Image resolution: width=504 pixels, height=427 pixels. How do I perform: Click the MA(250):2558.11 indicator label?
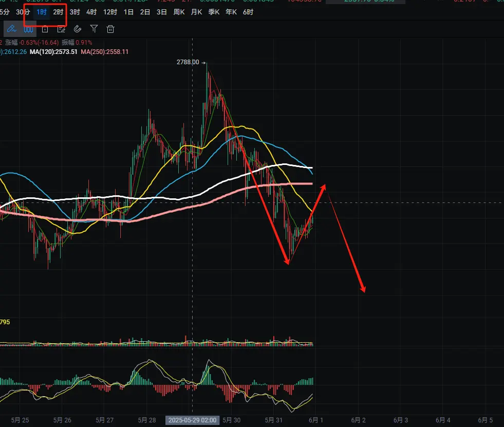104,52
